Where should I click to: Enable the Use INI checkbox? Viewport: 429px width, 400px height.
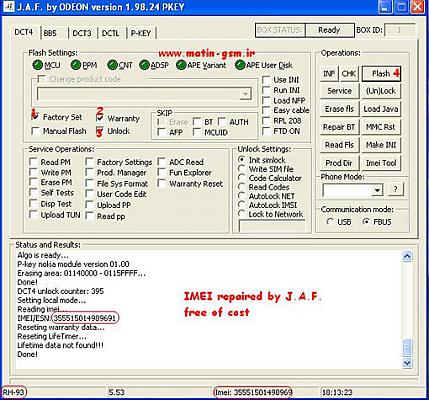tap(266, 80)
